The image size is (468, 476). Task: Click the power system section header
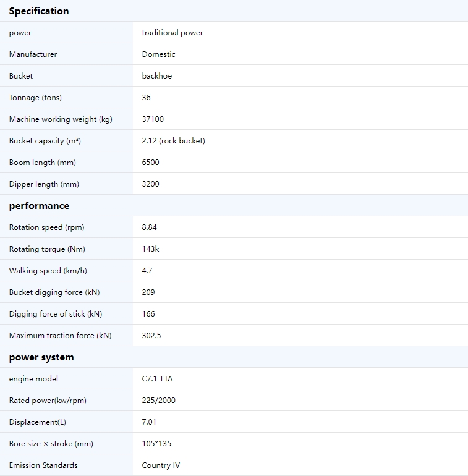pyautogui.click(x=41, y=357)
